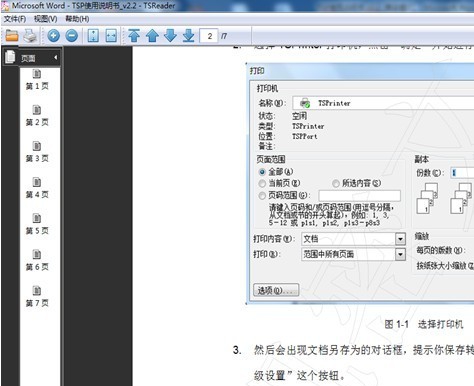Viewport: 474px width, 386px height.
Task: Click the printer toolbar icon
Action: pyautogui.click(x=30, y=35)
